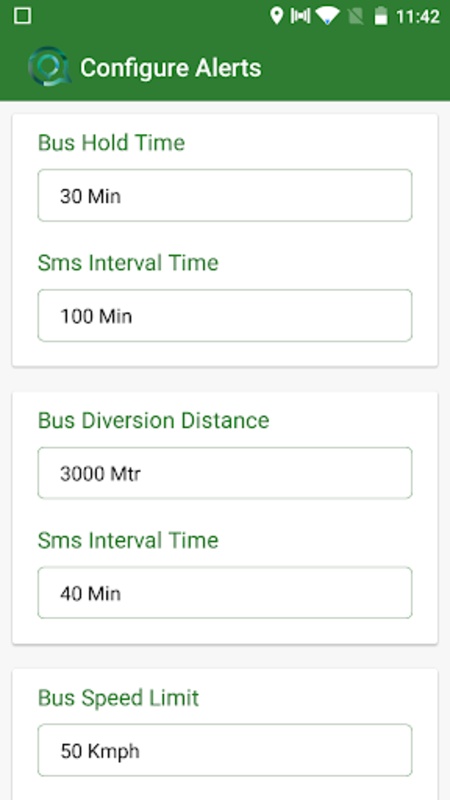This screenshot has width=450, height=800.
Task: Open the Bus Speed Limit 50 Kmph field
Action: (x=224, y=750)
